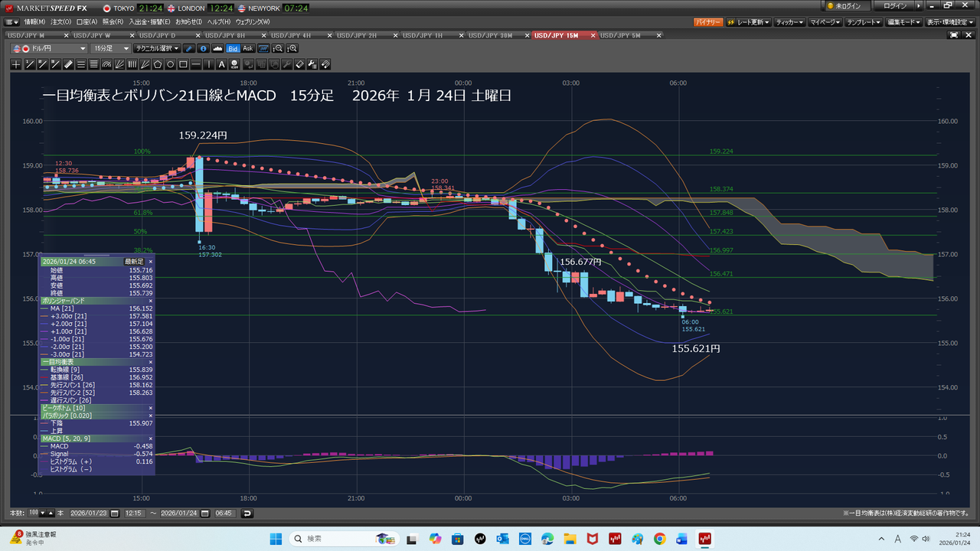Select the text annotation tool
Viewport: 980px width, 551px height.
222,64
